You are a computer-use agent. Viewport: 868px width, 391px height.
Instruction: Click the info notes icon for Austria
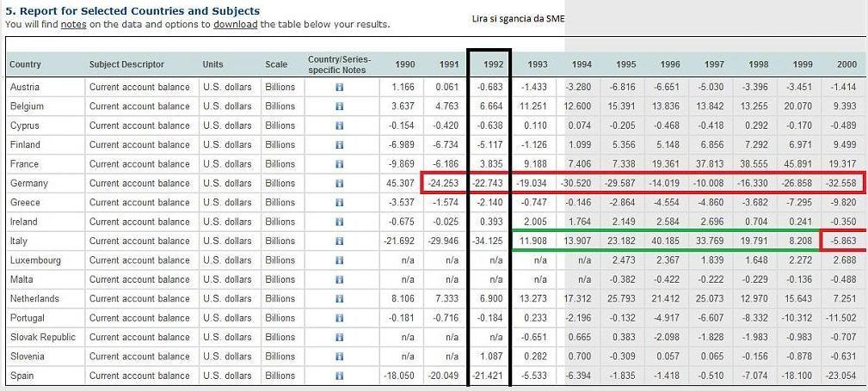pyautogui.click(x=340, y=88)
